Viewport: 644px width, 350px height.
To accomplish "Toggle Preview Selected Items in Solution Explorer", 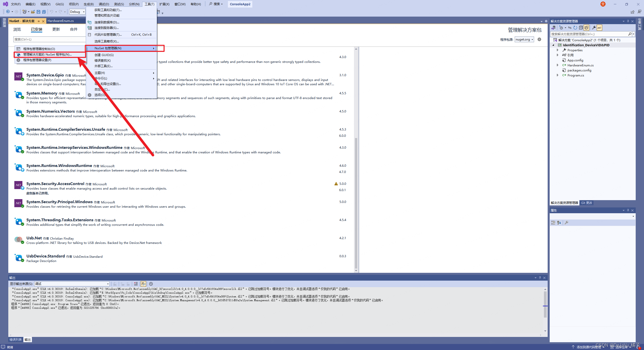I will click(x=599, y=28).
